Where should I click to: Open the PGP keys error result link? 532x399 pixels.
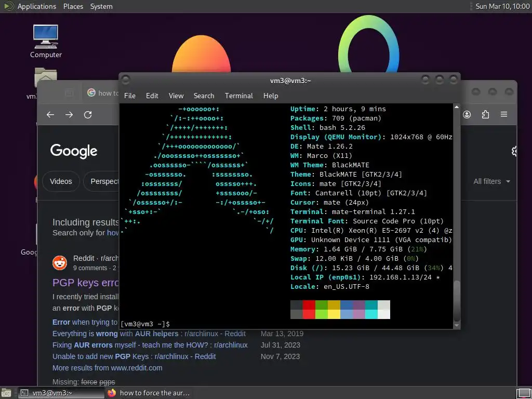coord(86,283)
